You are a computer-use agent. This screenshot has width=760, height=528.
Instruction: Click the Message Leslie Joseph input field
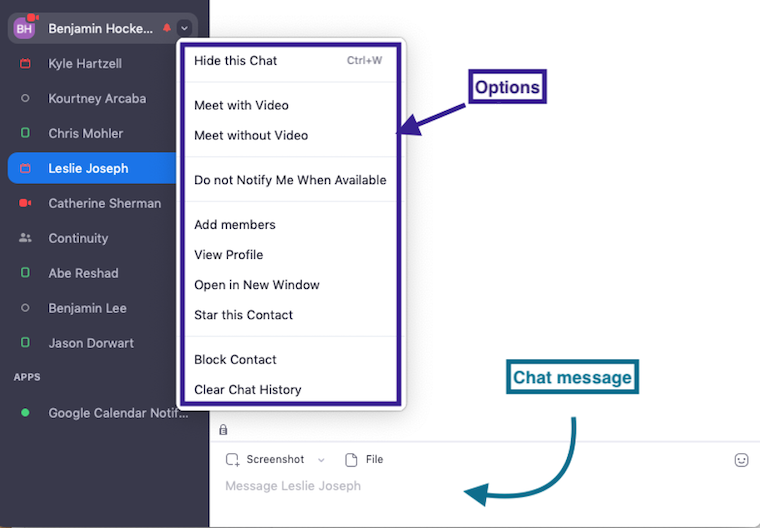coord(450,486)
